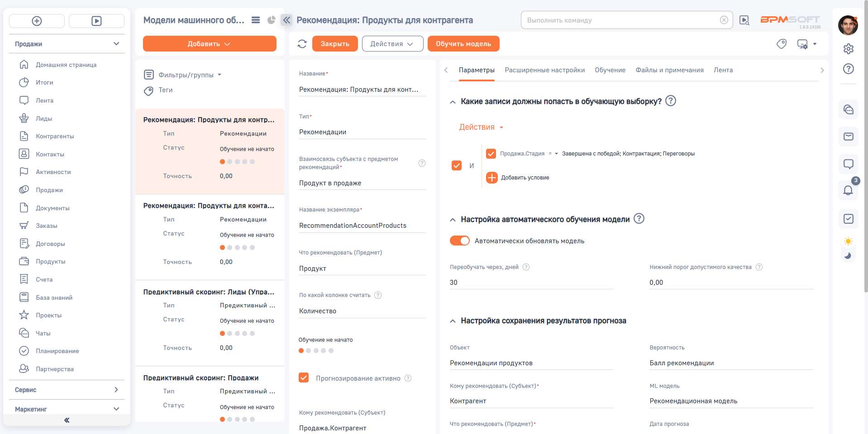Open the help question mark icon
The image size is (868, 434).
pos(849,69)
